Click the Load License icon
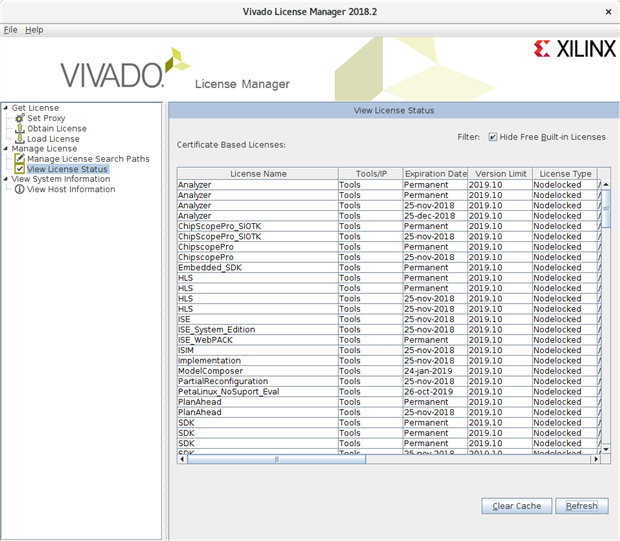This screenshot has width=620, height=541. pos(20,138)
